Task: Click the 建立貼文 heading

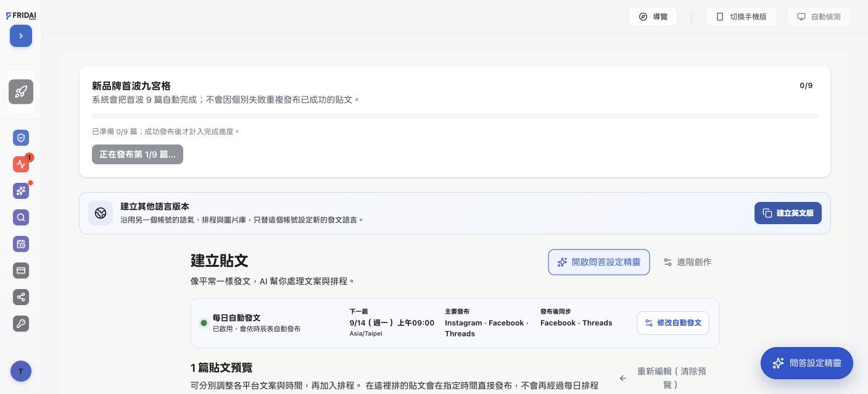Action: tap(220, 261)
